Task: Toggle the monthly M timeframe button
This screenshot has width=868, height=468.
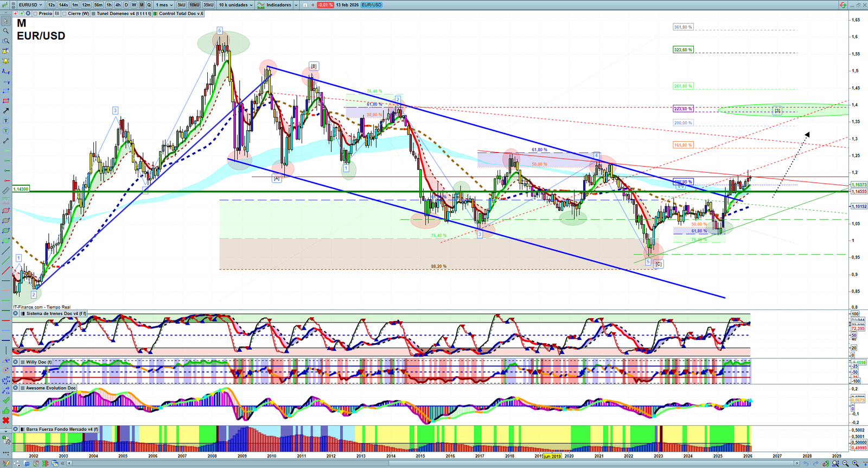Action: tap(142, 5)
